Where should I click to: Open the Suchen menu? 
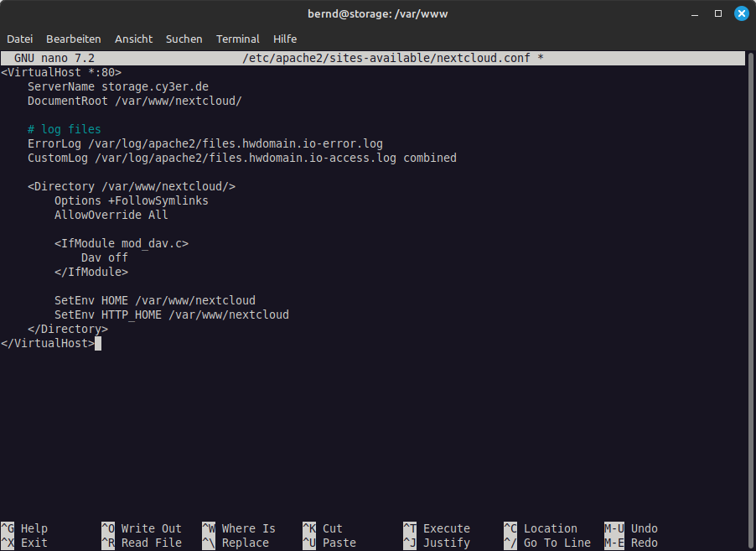pyautogui.click(x=184, y=39)
